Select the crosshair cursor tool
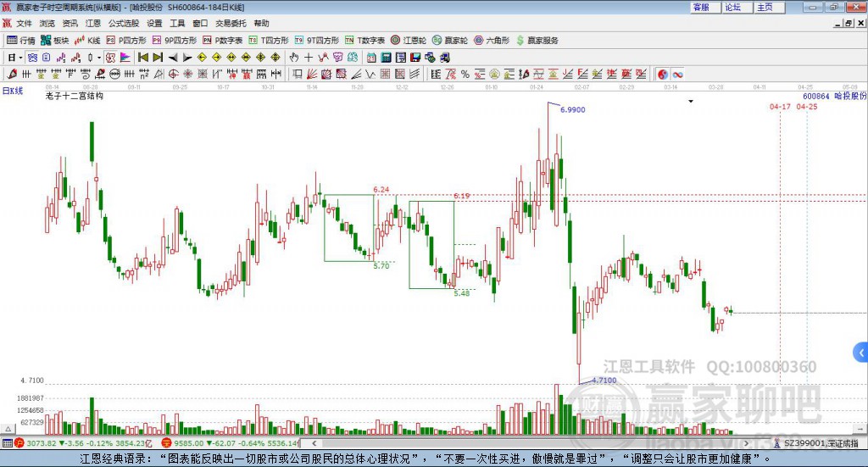The image size is (868, 467). 309,58
